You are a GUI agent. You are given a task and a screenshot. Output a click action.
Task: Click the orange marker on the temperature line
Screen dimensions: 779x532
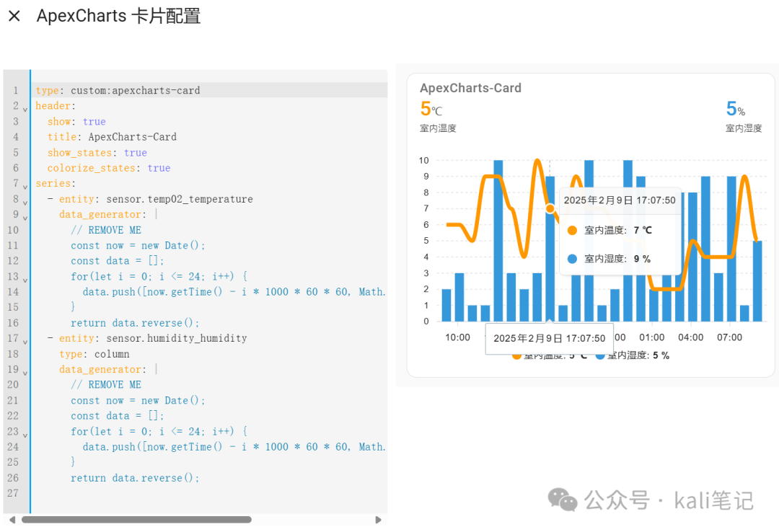point(550,208)
